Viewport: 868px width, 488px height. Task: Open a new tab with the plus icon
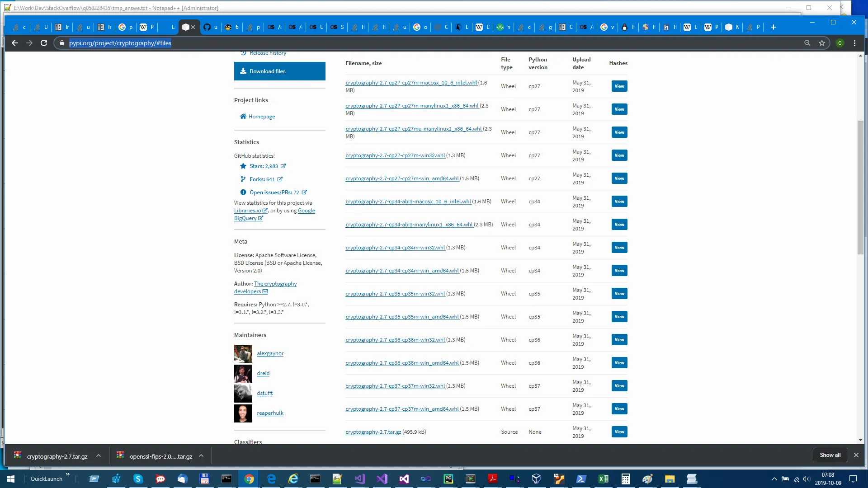click(x=774, y=27)
